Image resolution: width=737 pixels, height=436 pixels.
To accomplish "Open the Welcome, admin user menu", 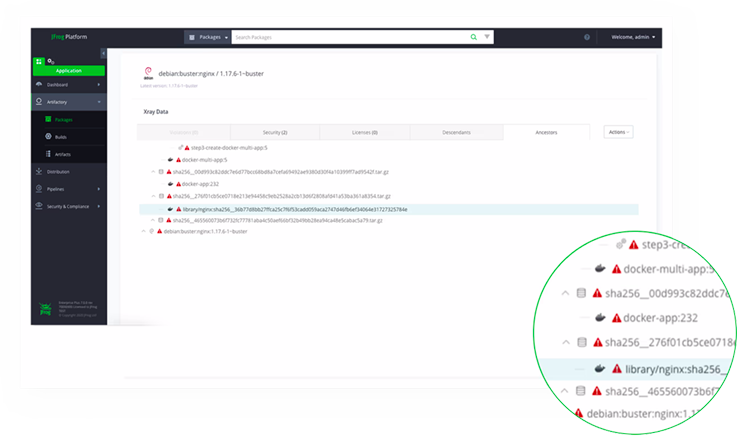I will (x=633, y=37).
